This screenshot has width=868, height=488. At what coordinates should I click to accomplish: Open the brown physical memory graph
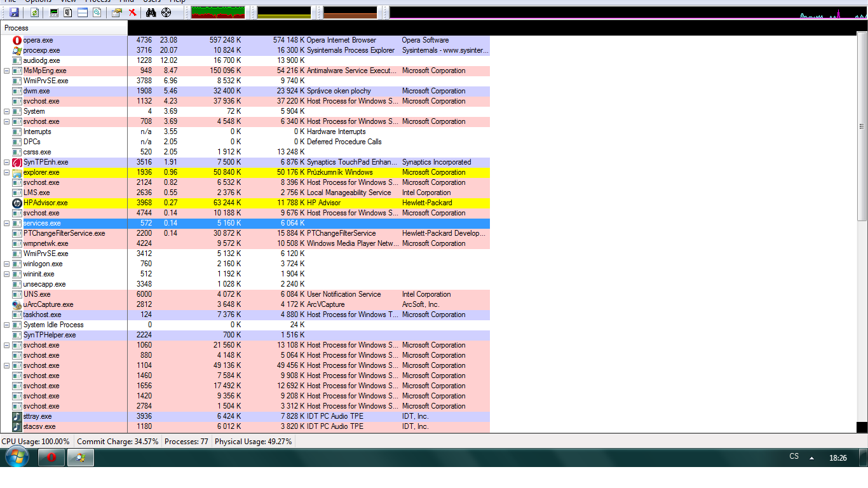pos(350,13)
